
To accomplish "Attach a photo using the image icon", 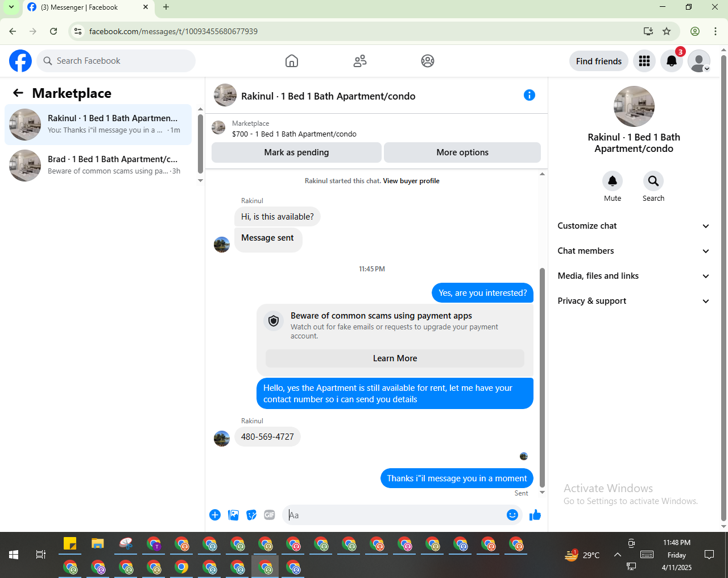I will tap(233, 515).
